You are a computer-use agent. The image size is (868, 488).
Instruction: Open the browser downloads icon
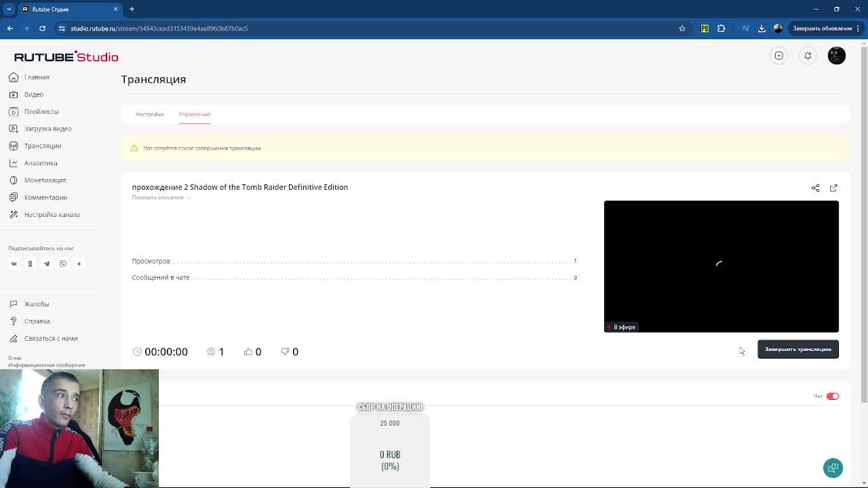click(x=762, y=28)
